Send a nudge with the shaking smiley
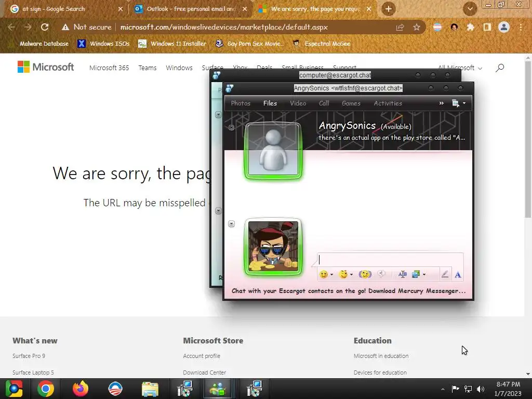 [x=365, y=274]
